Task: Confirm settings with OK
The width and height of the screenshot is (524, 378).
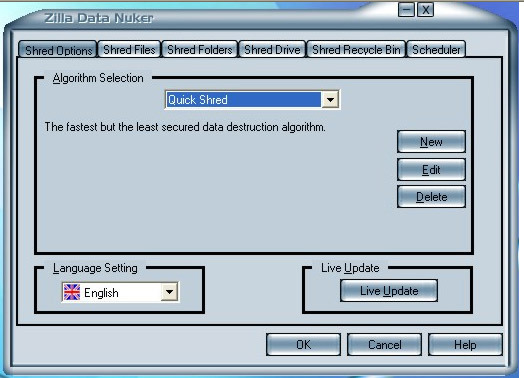Action: (x=303, y=345)
